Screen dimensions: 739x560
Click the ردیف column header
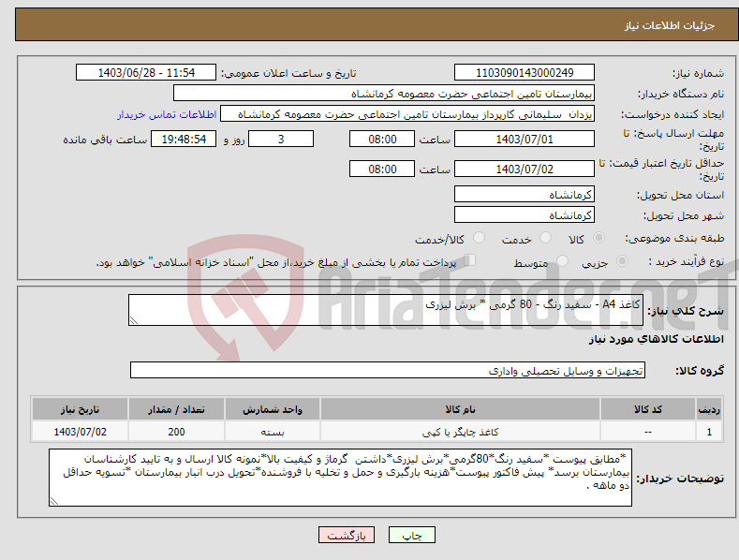click(x=709, y=409)
